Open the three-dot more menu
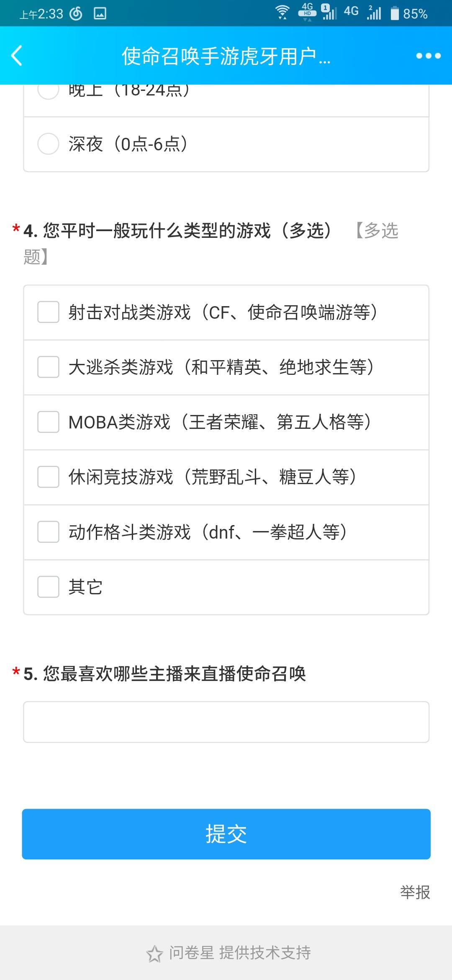 (x=428, y=56)
